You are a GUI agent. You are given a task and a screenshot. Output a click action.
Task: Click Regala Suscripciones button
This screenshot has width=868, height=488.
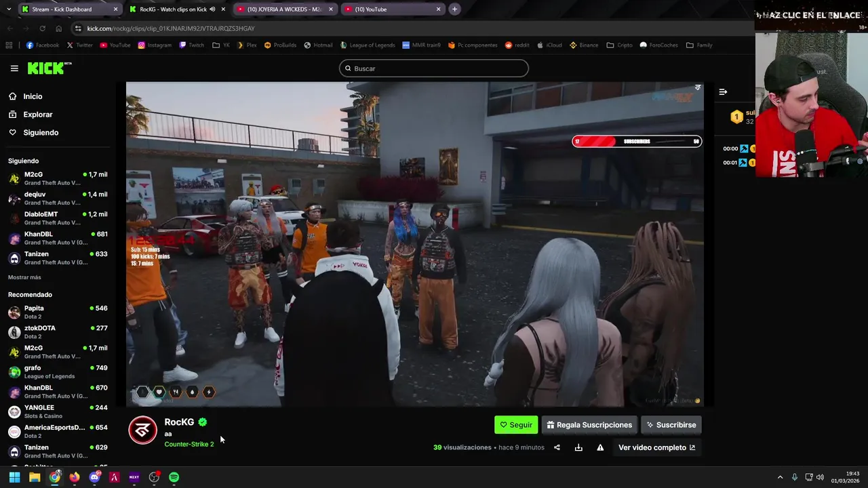(589, 425)
